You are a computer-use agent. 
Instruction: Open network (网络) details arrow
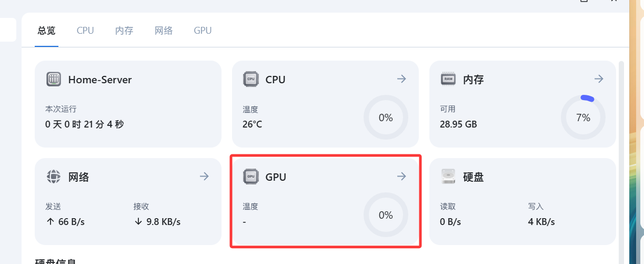[204, 176]
